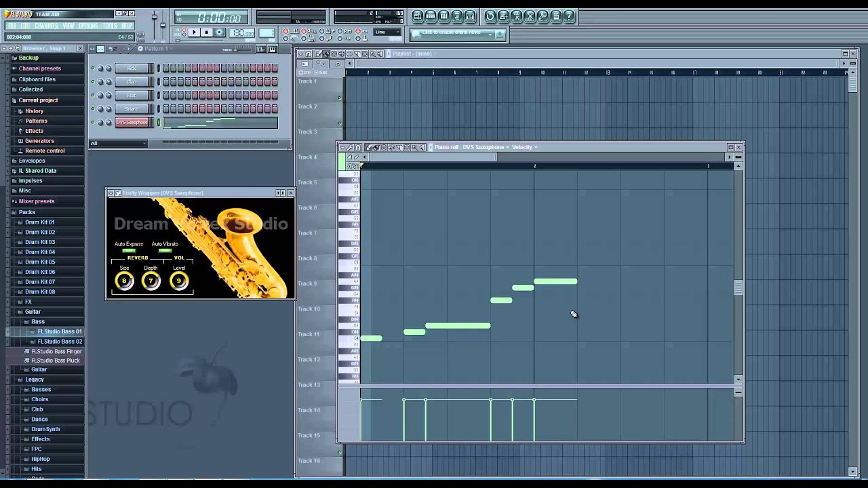
Task: Open the CHANNELS menu
Action: point(46,26)
